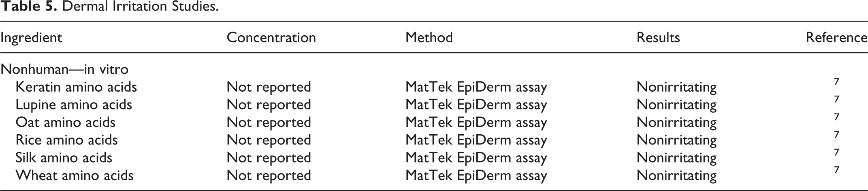Viewport: 868px width, 191px height.
Task: Open reference 7 for Wheat amino acids
Action: [x=836, y=170]
